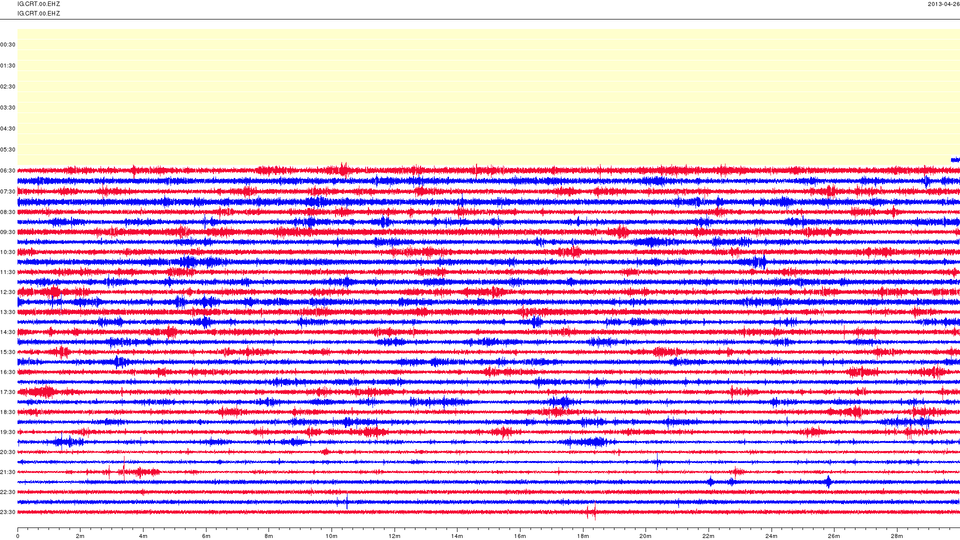This screenshot has width=960, height=540.
Task: Select the 23:30 time row label
Action: pos(8,512)
